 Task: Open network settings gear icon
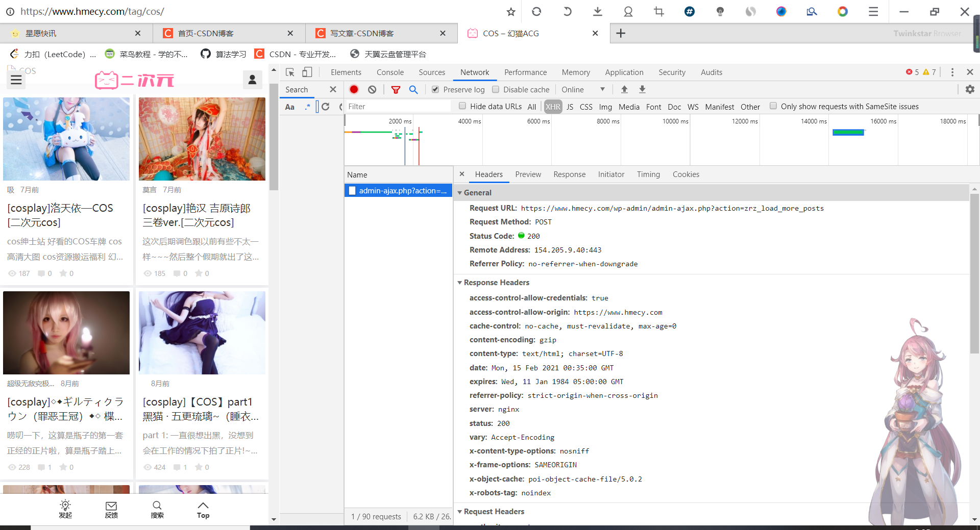click(970, 89)
